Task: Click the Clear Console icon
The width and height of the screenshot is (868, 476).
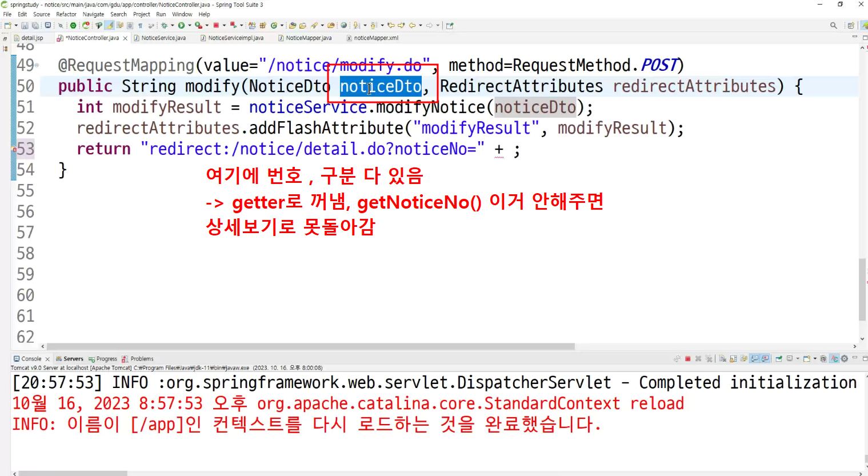Action: (x=723, y=359)
